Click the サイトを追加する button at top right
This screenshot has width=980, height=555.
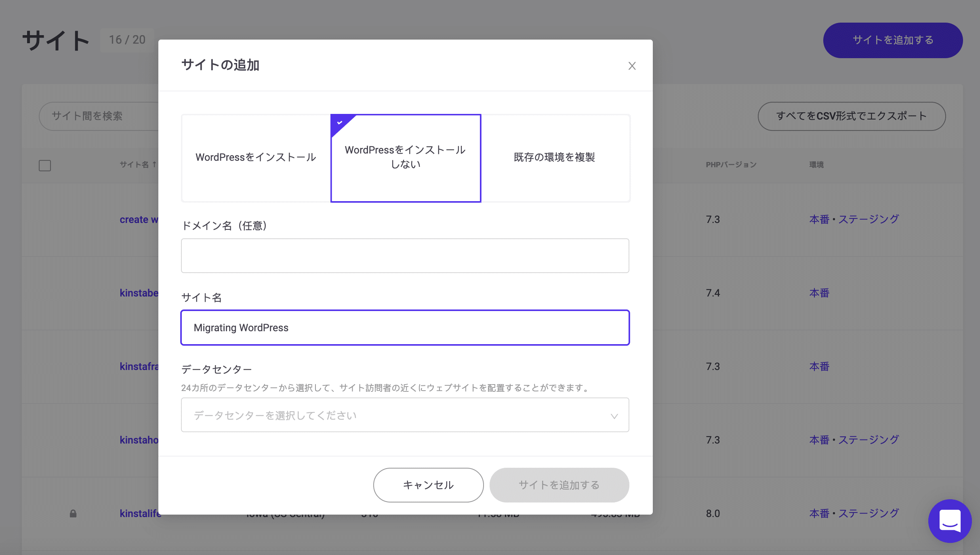click(x=892, y=40)
